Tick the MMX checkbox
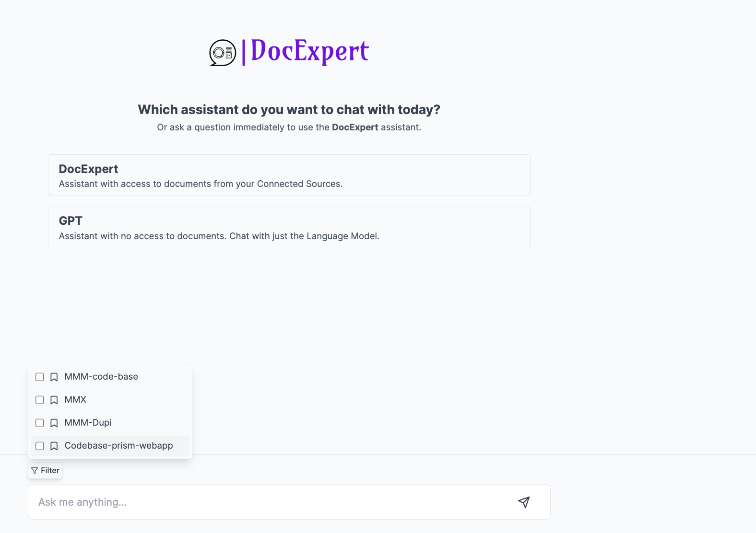 pyautogui.click(x=40, y=400)
